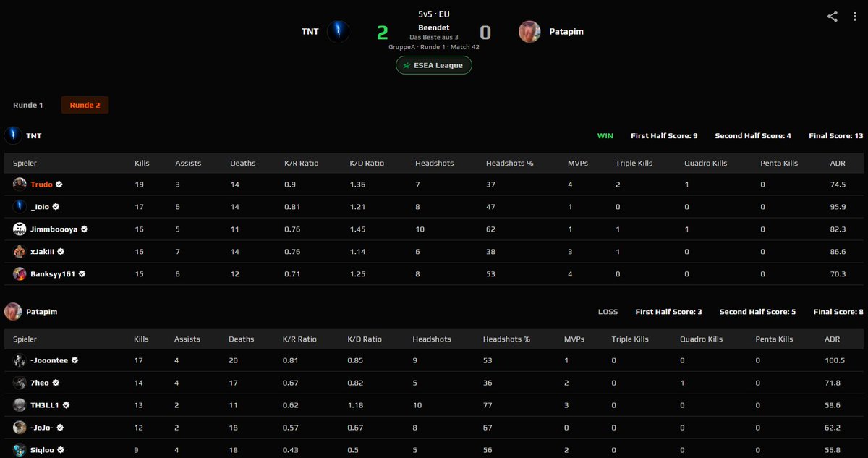The image size is (868, 458).
Task: Open Jimmboooya's profile name link
Action: [x=54, y=229]
